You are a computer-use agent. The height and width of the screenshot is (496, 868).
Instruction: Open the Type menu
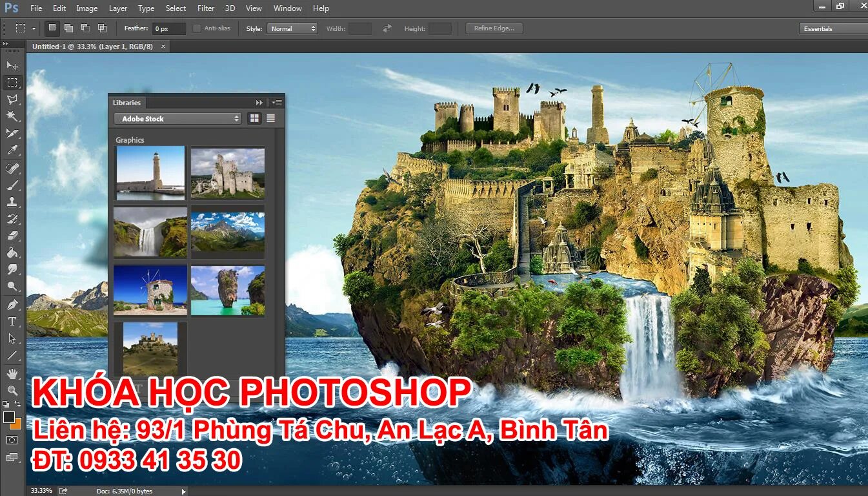tap(146, 8)
